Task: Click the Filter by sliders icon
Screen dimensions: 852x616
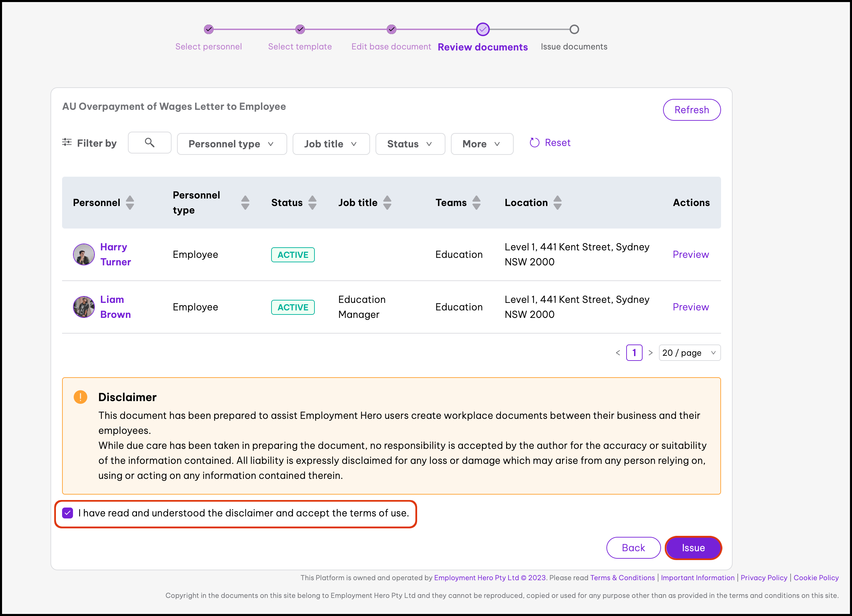Action: coord(67,142)
